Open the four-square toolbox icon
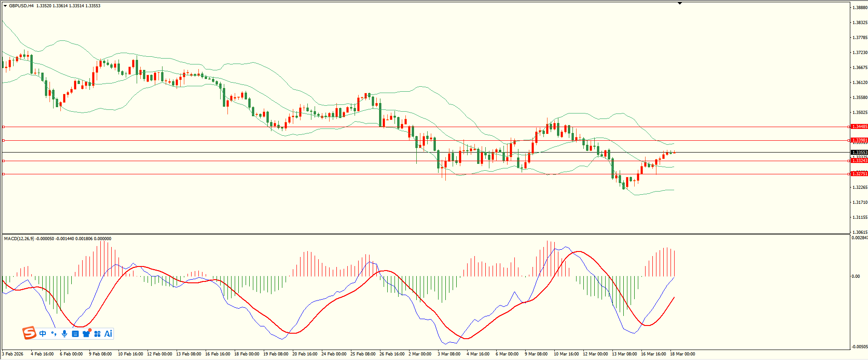Screen dimensions: 868x360 click(97, 334)
